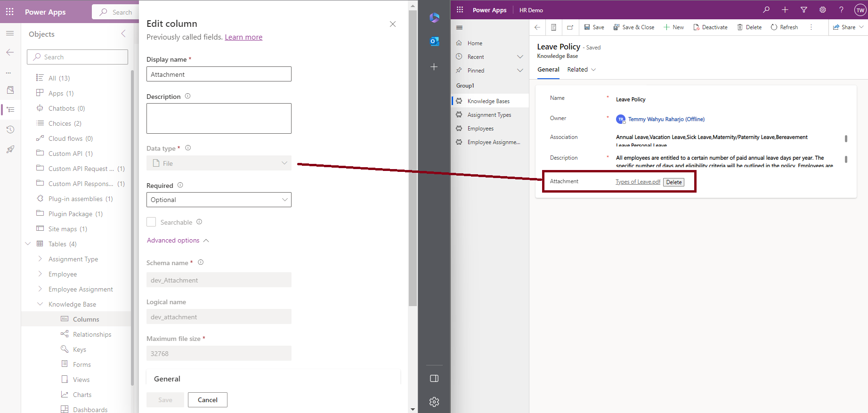
Task: Open the sidebar settings gear icon
Action: (434, 402)
